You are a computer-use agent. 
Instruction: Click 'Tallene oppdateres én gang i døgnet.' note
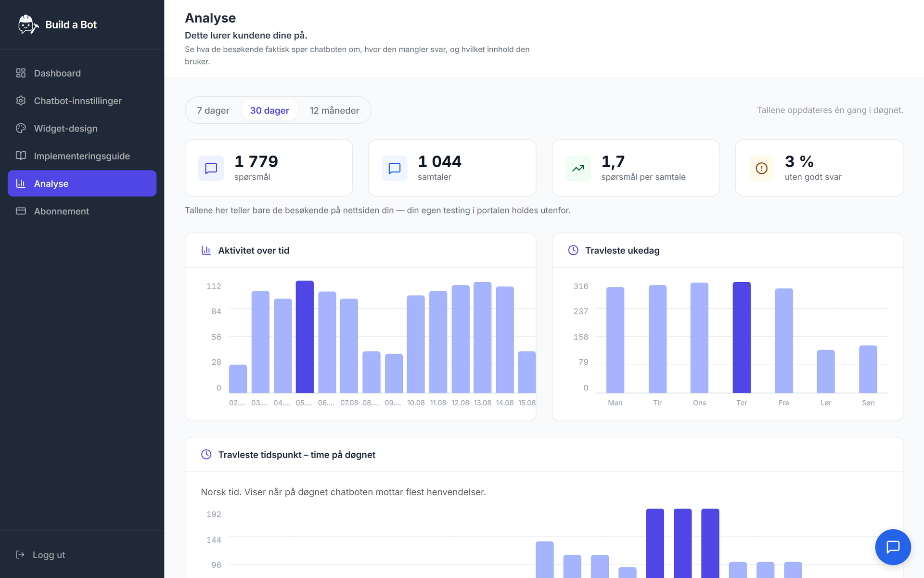point(830,110)
